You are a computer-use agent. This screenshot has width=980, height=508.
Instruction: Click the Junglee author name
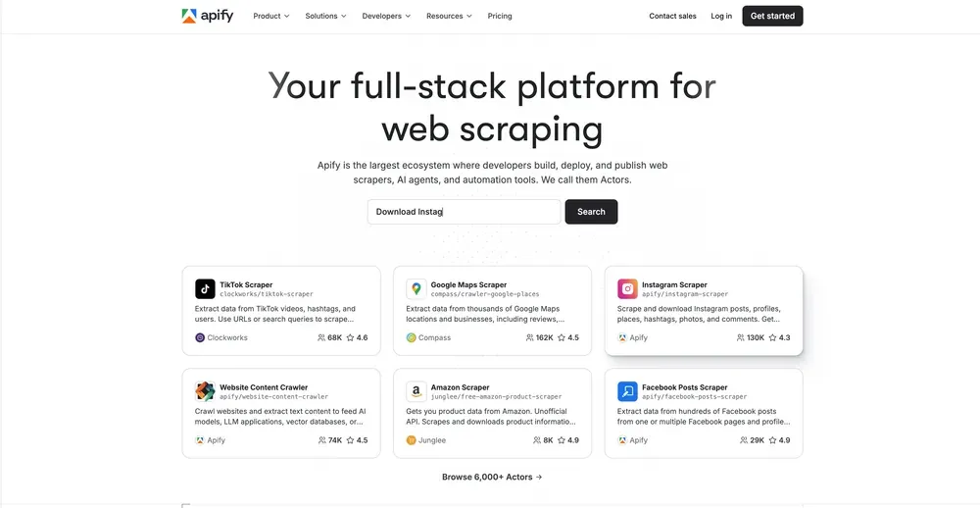tap(432, 440)
